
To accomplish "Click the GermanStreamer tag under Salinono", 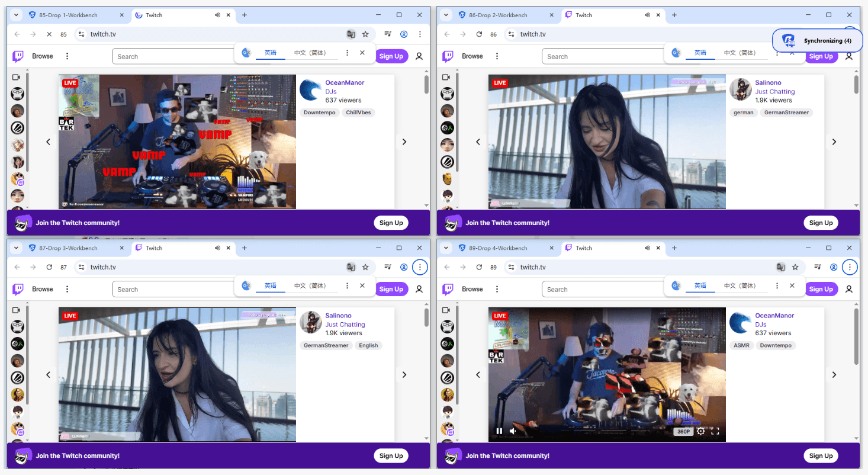I will [x=786, y=112].
